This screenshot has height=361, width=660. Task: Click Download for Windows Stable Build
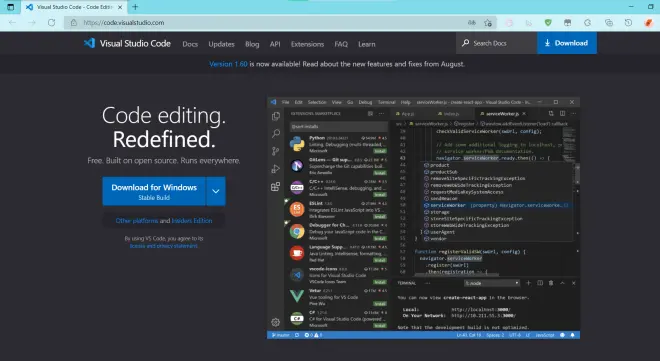[x=154, y=191]
